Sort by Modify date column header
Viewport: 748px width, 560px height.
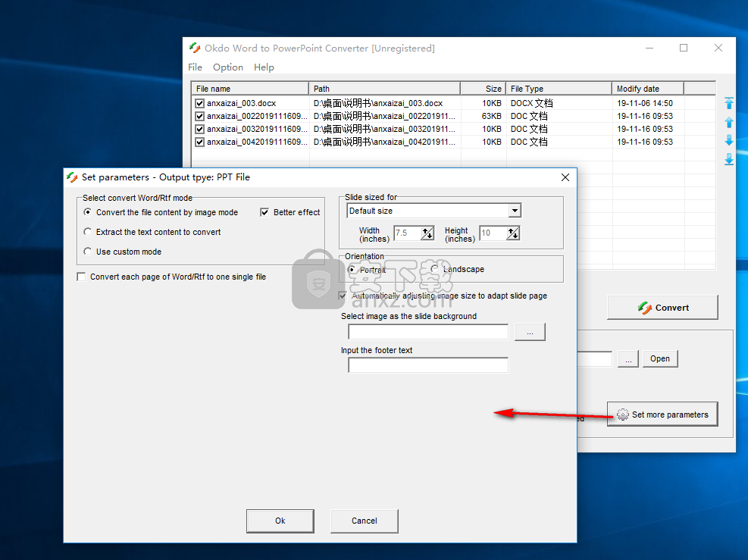pyautogui.click(x=648, y=89)
